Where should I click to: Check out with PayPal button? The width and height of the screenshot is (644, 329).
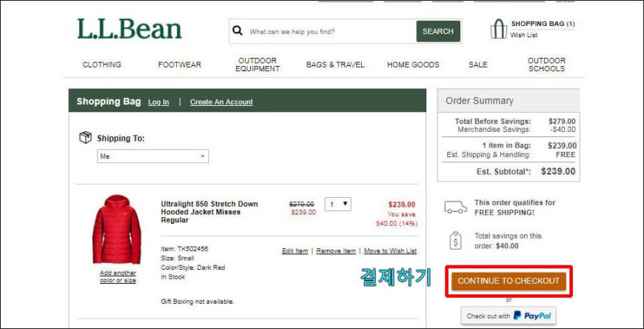pos(509,316)
